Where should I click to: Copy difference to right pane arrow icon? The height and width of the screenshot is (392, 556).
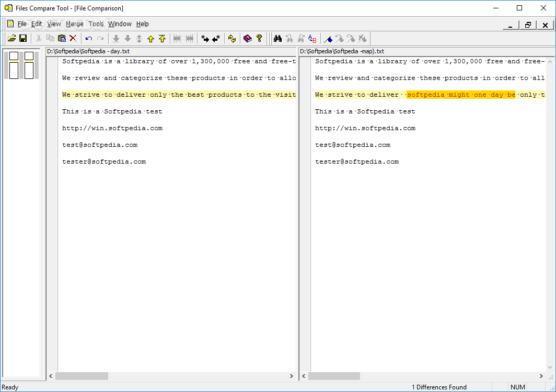pos(205,38)
